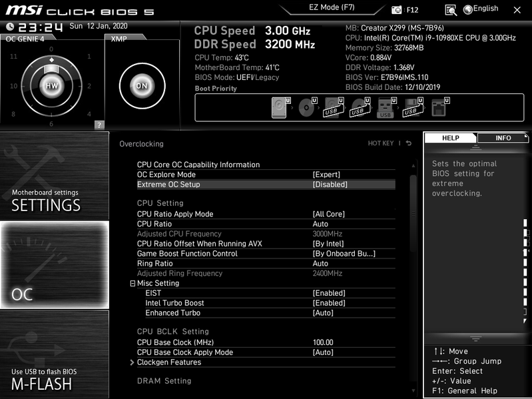
Task: Select the USB key boot device icon
Action: (386, 107)
